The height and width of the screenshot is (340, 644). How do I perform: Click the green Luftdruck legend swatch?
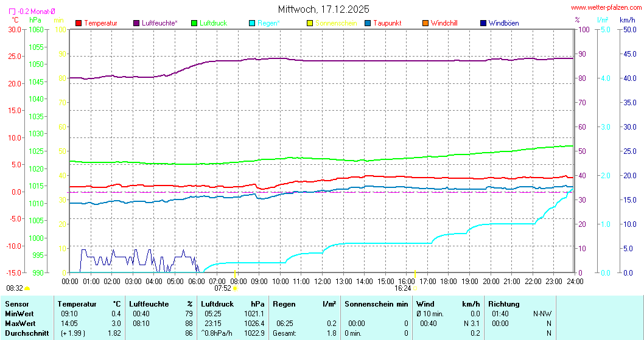[x=195, y=23]
